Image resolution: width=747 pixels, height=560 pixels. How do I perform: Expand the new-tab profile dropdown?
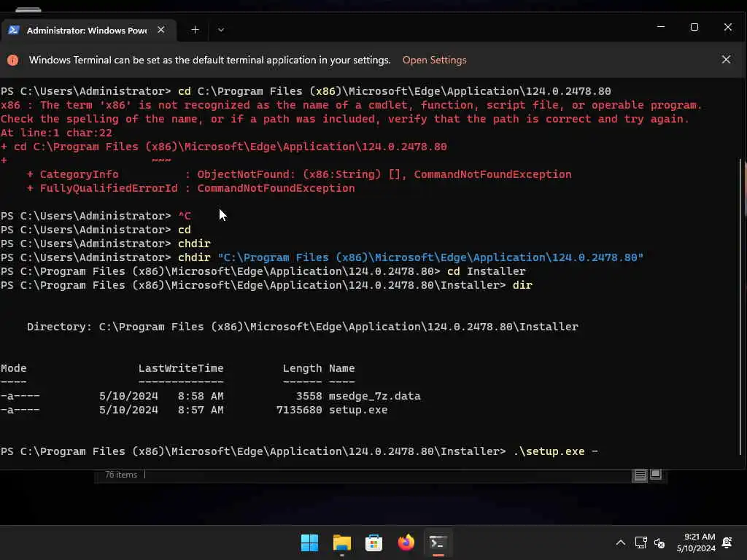(x=220, y=30)
